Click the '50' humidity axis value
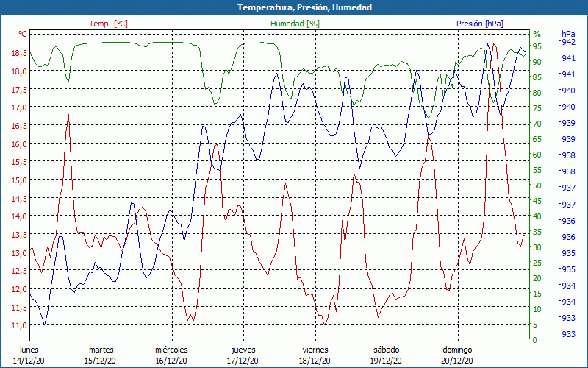This screenshot has height=368, width=588. pyautogui.click(x=537, y=185)
